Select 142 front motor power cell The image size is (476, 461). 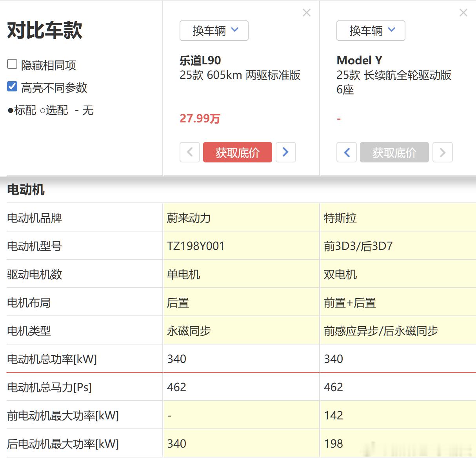(x=398, y=415)
